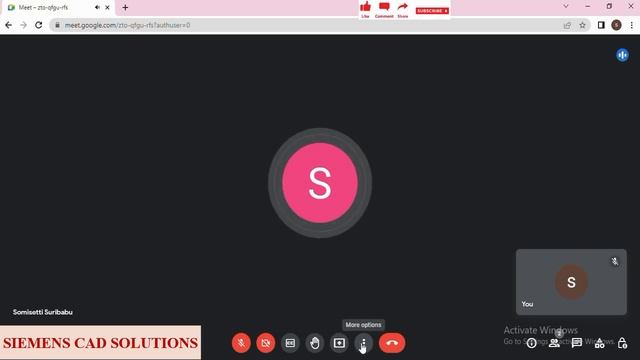Go back with browser back arrow

tap(9, 25)
